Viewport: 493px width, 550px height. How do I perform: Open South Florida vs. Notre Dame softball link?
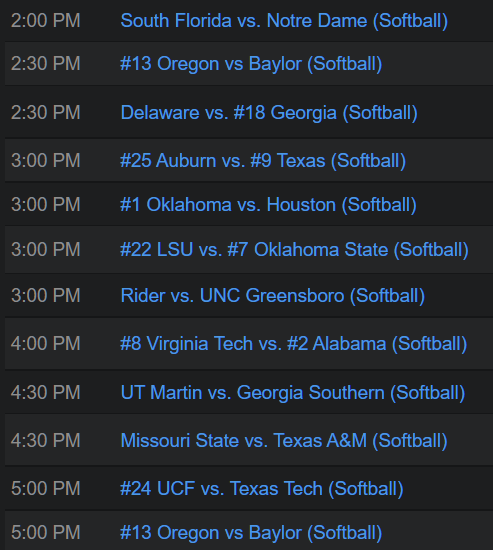point(284,21)
